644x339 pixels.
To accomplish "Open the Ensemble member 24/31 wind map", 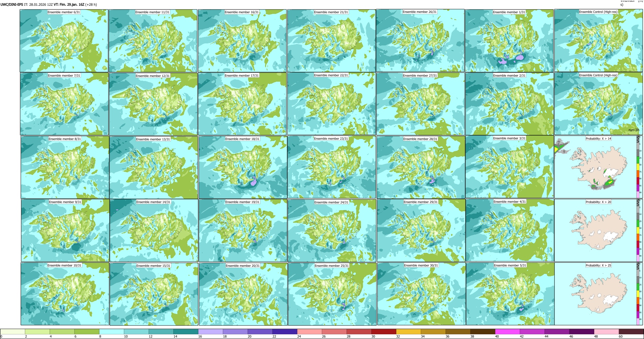I will (x=332, y=231).
